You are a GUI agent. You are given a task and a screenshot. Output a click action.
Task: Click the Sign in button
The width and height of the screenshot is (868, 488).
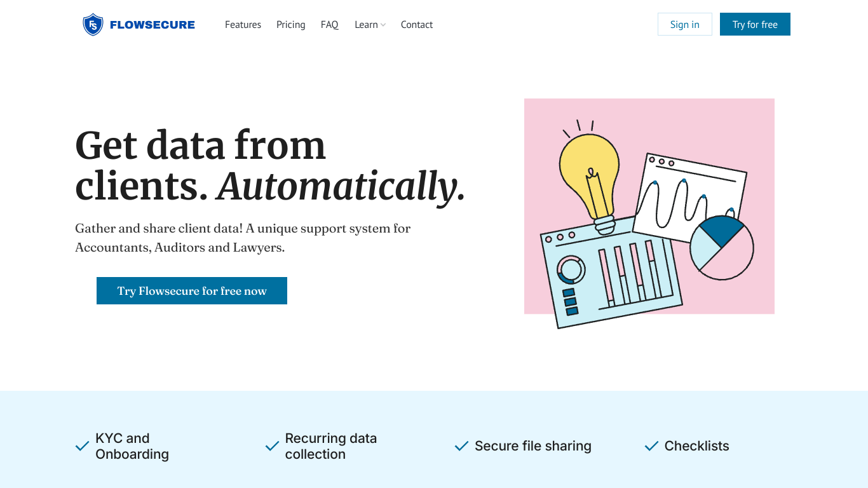click(685, 24)
